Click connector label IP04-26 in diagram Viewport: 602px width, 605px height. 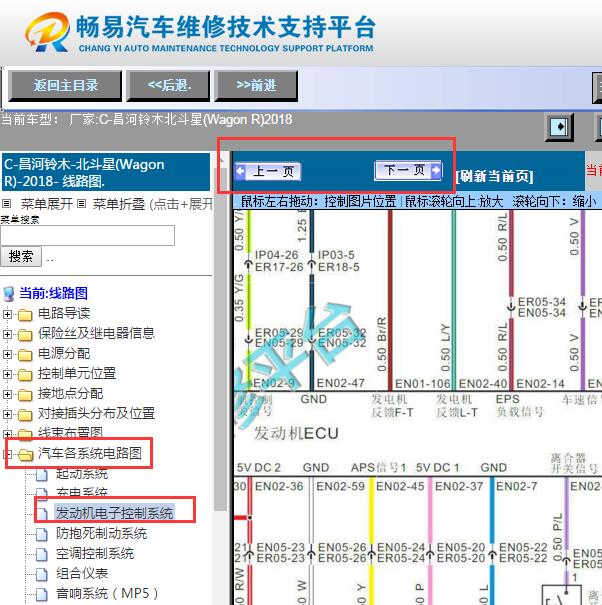pos(277,255)
